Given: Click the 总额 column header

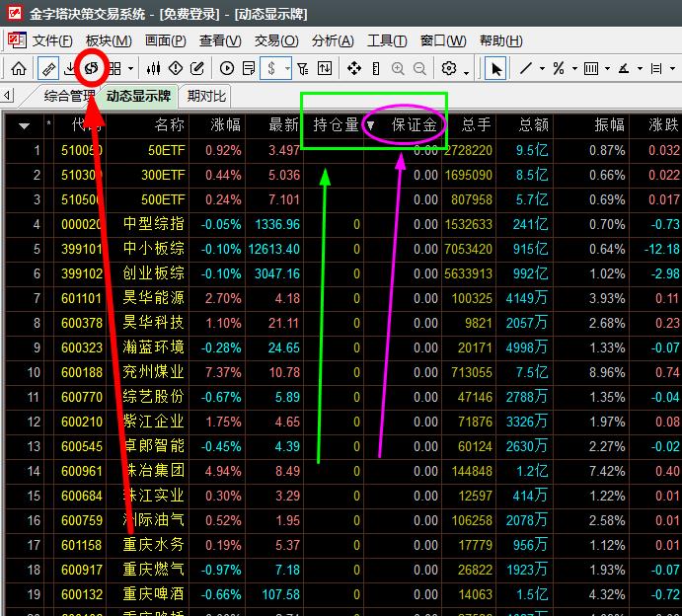Looking at the screenshot, I should [533, 125].
